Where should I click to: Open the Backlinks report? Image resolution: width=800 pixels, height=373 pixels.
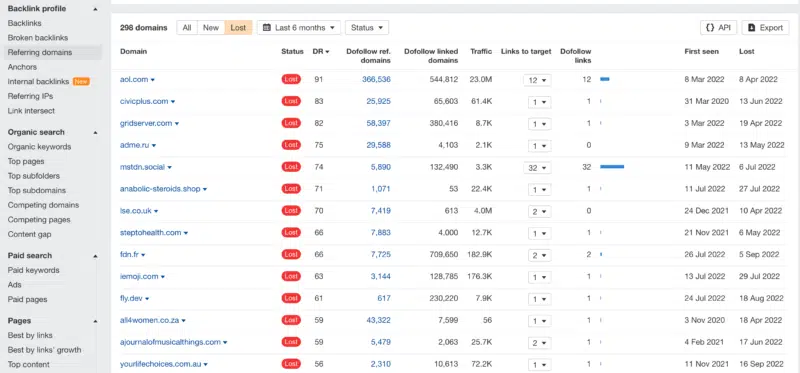tap(24, 23)
